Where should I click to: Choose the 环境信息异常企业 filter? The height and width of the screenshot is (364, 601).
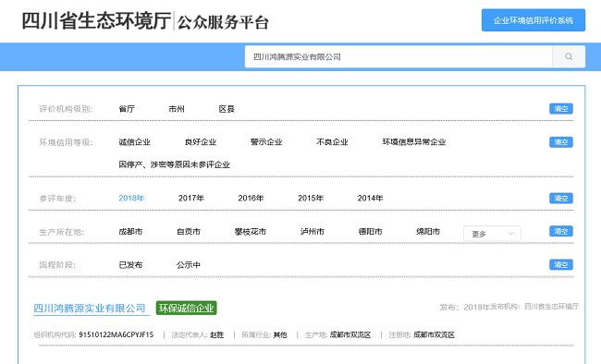pyautogui.click(x=414, y=142)
